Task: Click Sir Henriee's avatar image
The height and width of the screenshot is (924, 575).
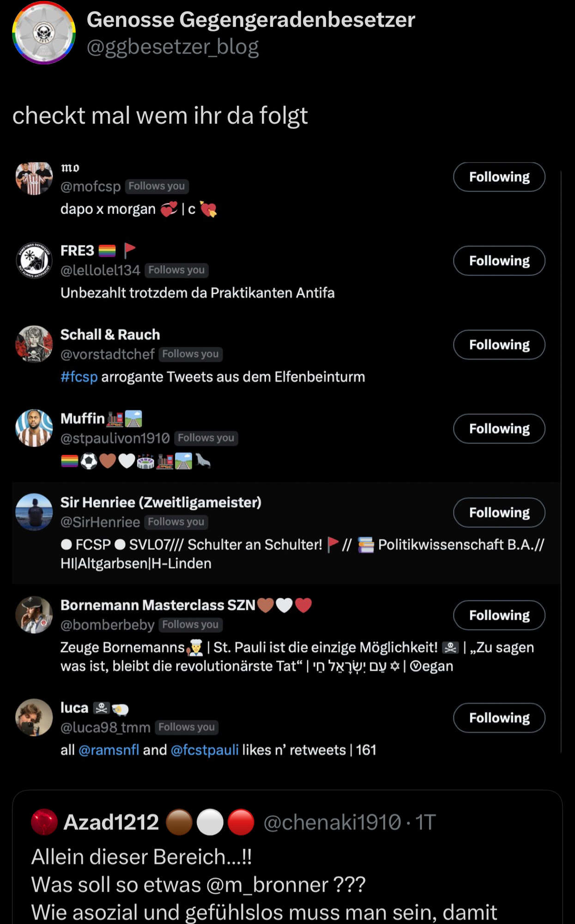Action: click(34, 512)
